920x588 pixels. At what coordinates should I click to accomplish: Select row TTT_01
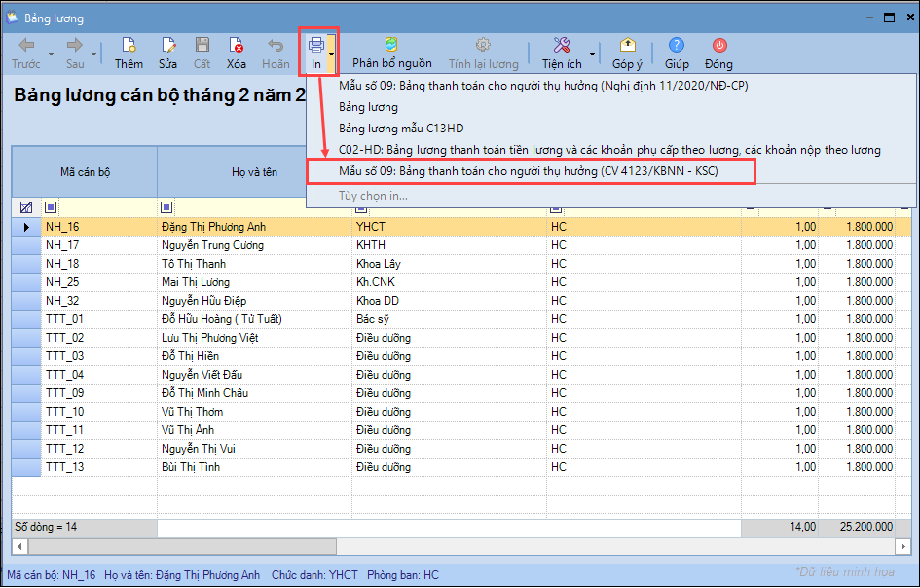[64, 319]
